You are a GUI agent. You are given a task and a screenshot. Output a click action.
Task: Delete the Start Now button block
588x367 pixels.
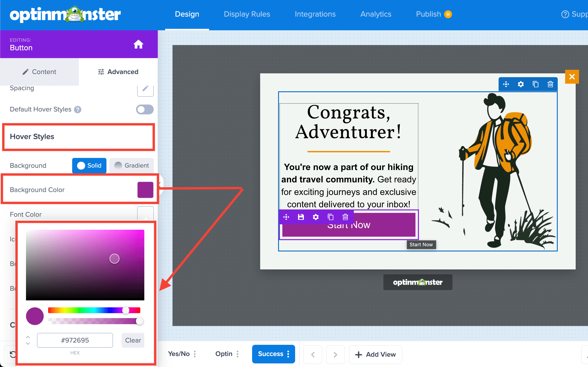pyautogui.click(x=345, y=217)
